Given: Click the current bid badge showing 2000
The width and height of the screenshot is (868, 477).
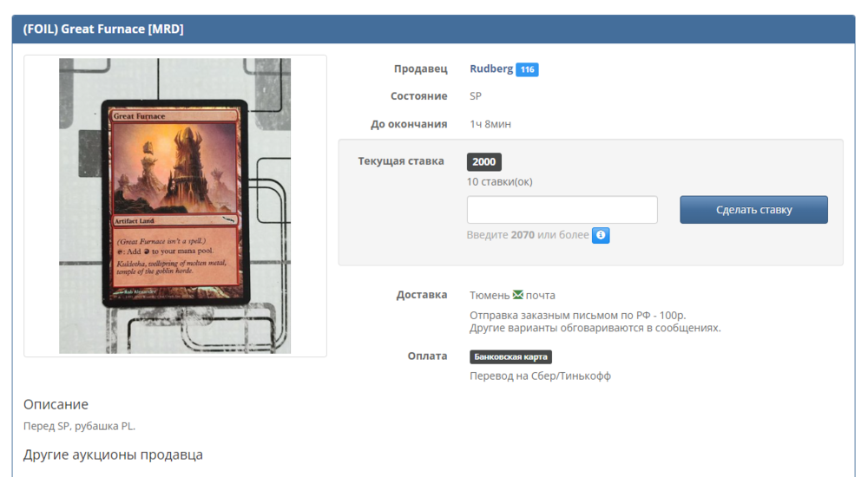Looking at the screenshot, I should point(483,162).
